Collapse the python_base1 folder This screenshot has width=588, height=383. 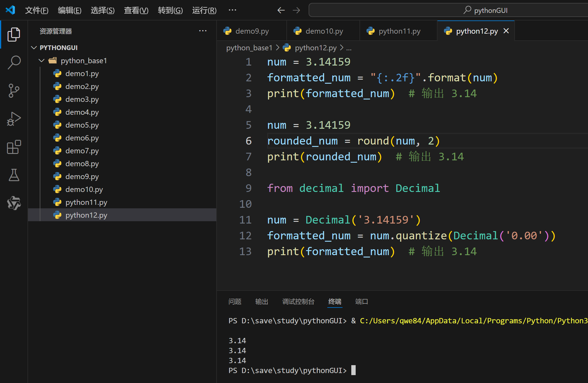click(x=42, y=61)
